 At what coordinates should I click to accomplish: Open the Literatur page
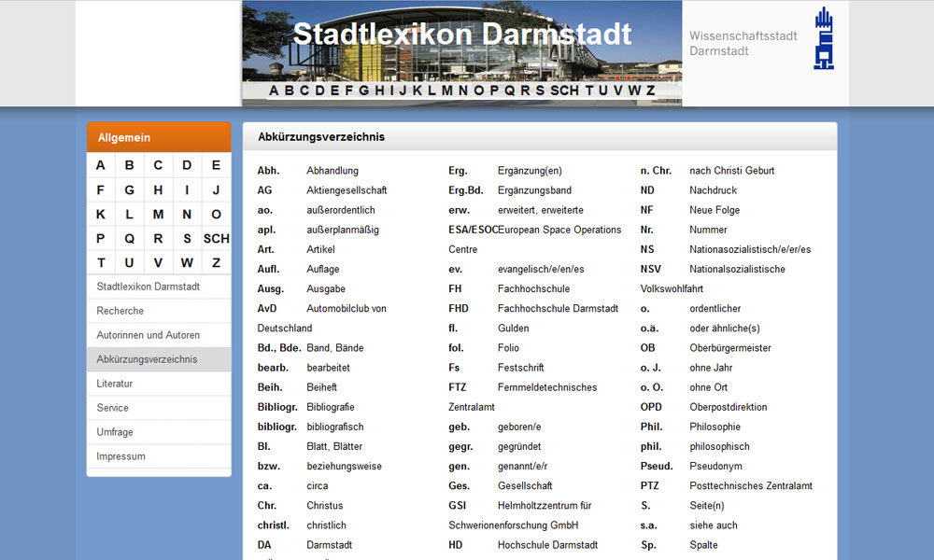pos(115,384)
